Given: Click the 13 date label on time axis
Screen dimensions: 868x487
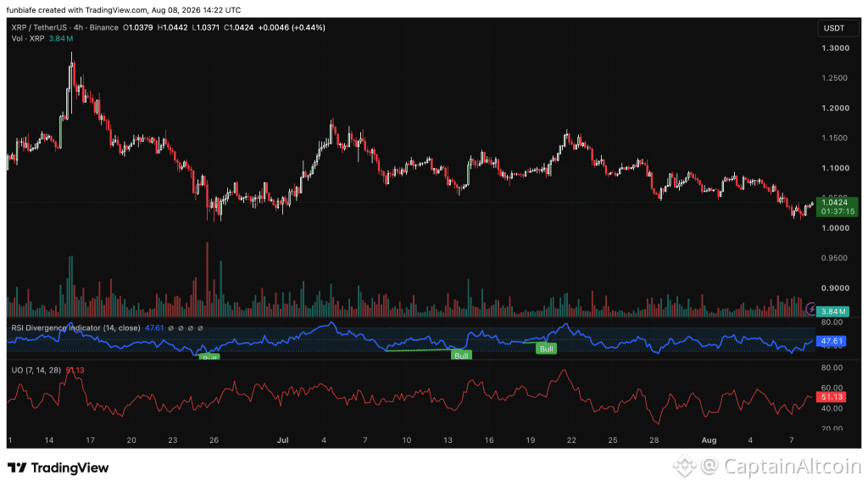Looking at the screenshot, I should tap(448, 440).
